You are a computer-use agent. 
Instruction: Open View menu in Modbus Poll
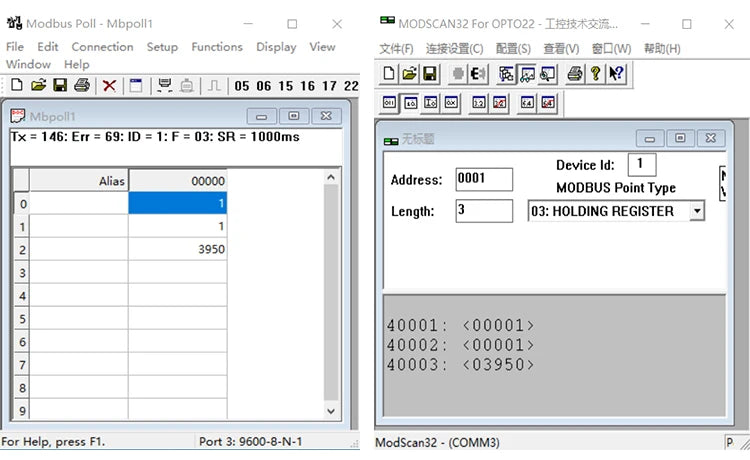pyautogui.click(x=322, y=47)
